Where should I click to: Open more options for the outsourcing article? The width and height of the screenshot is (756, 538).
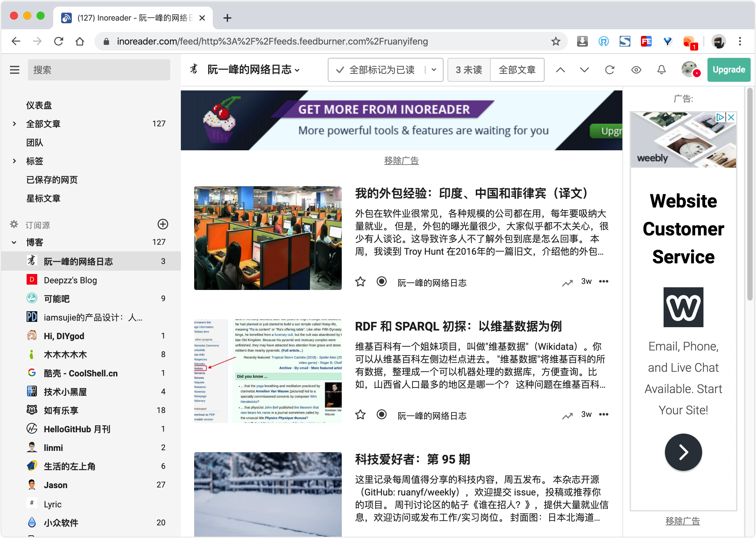pyautogui.click(x=603, y=281)
